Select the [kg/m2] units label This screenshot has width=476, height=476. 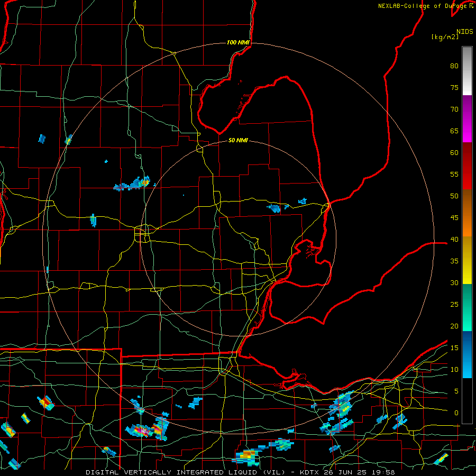[445, 37]
